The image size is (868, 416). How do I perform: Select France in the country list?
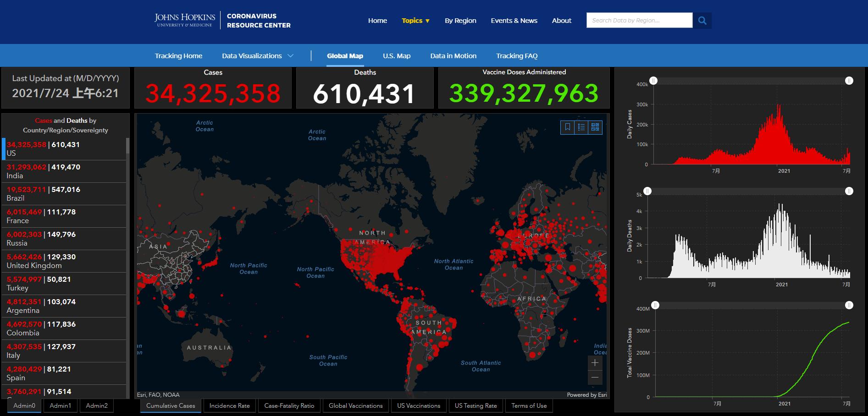point(64,216)
